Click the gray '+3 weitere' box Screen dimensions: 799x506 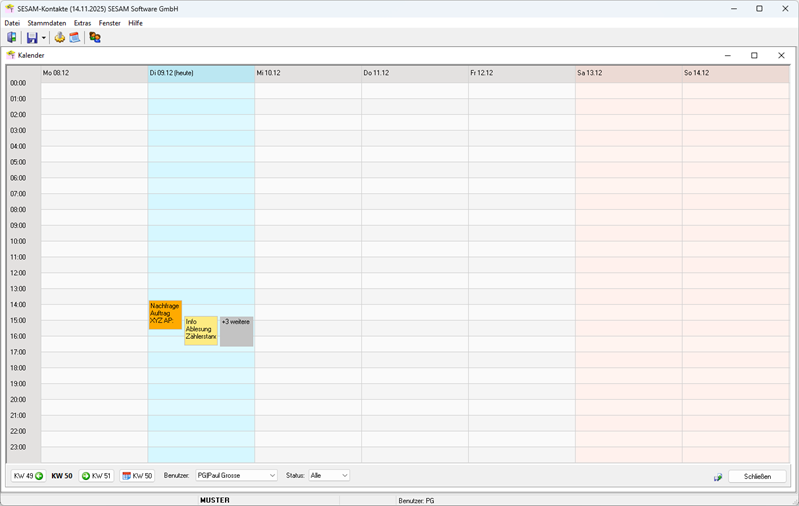pos(236,331)
